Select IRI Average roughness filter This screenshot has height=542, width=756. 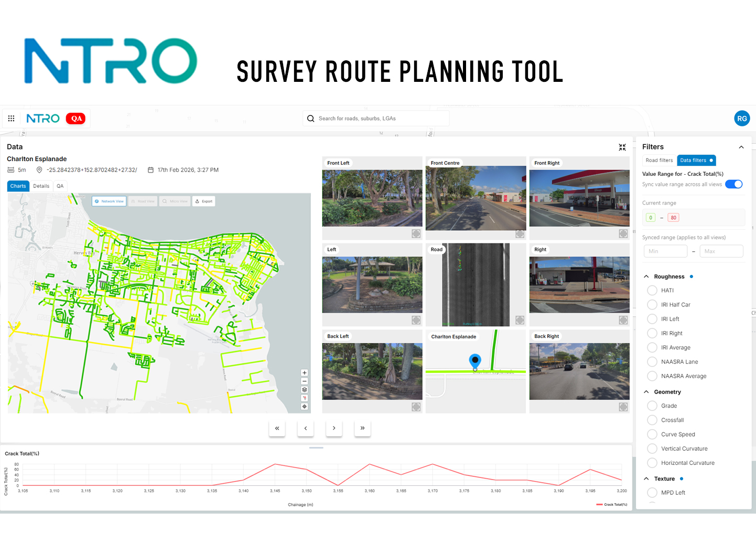(x=652, y=347)
